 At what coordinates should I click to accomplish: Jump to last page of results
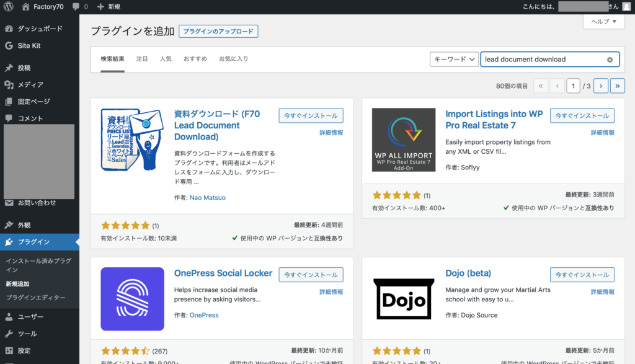coord(618,86)
